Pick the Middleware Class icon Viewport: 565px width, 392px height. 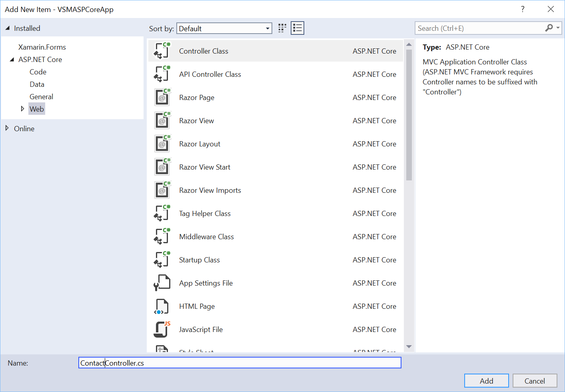162,237
